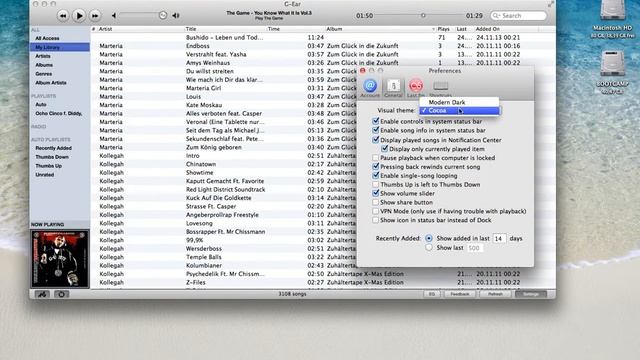Toggle Enable single-song looping
640x360 pixels.
click(x=376, y=176)
